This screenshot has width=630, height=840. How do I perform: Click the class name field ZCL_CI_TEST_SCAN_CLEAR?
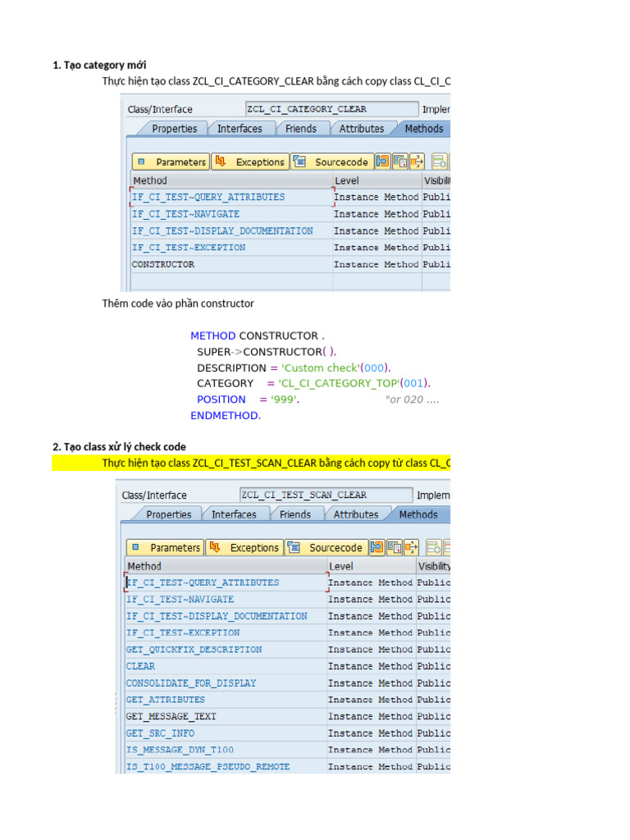[x=326, y=495]
